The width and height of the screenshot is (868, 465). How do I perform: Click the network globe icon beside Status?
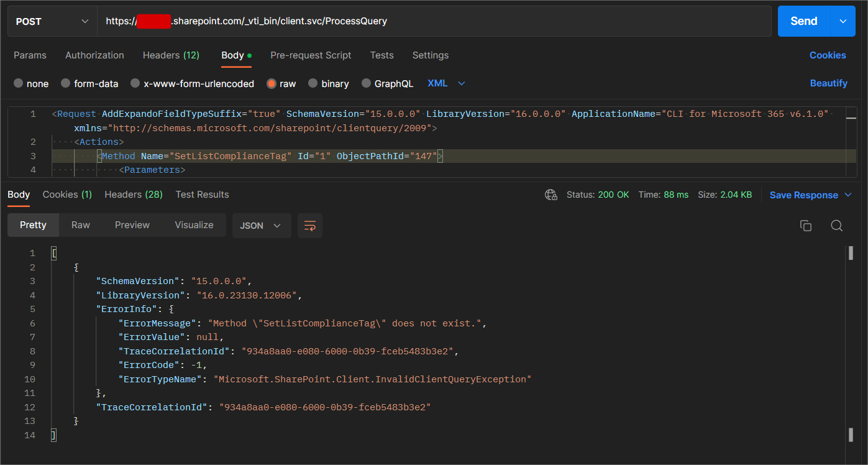coord(551,195)
